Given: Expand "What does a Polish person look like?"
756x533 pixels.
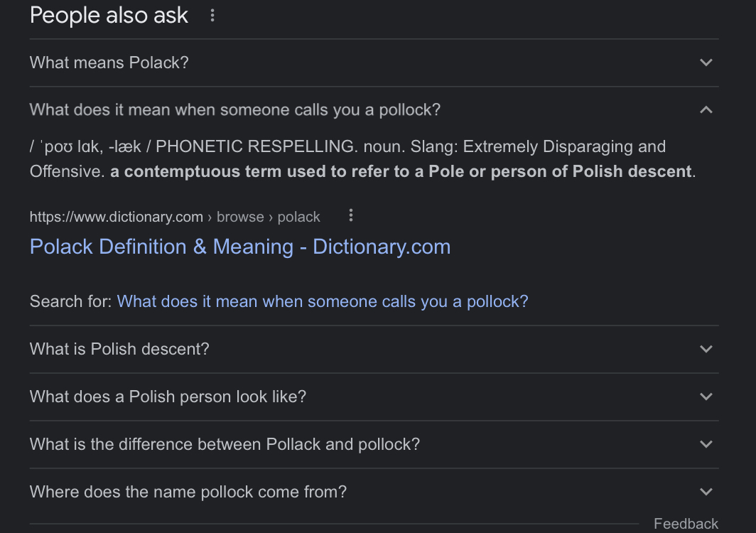Looking at the screenshot, I should click(374, 397).
